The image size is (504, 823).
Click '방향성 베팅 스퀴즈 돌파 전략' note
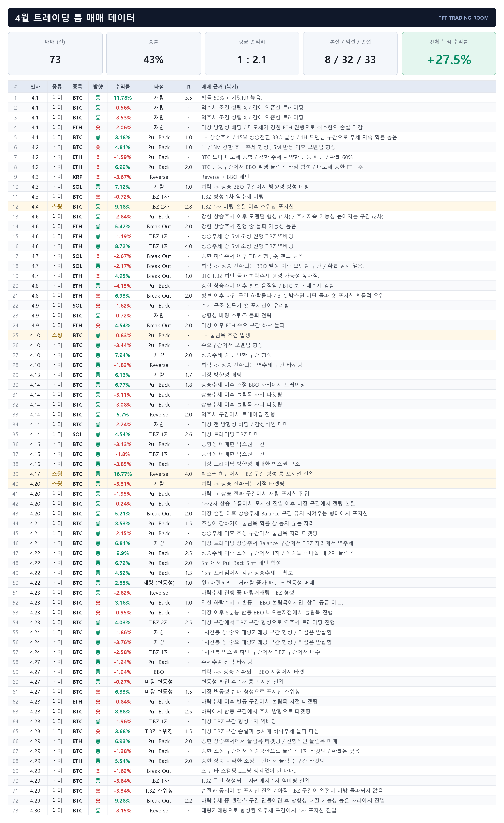pyautogui.click(x=236, y=316)
